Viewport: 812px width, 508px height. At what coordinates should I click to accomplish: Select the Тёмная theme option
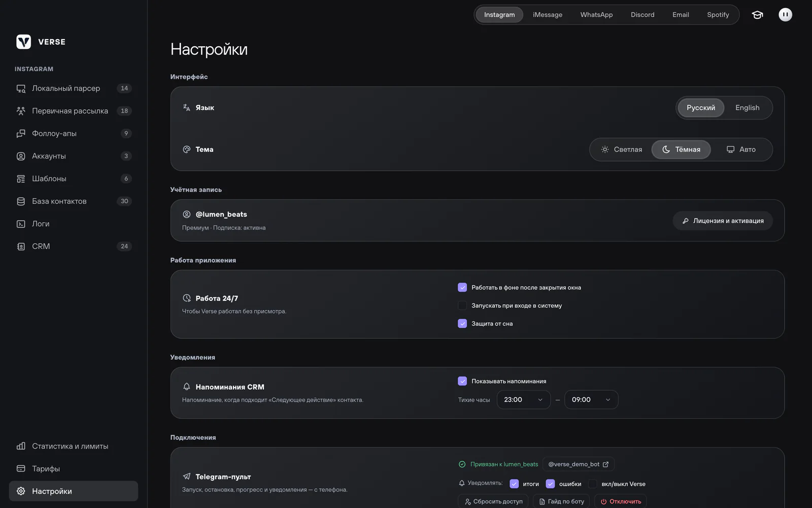(681, 149)
